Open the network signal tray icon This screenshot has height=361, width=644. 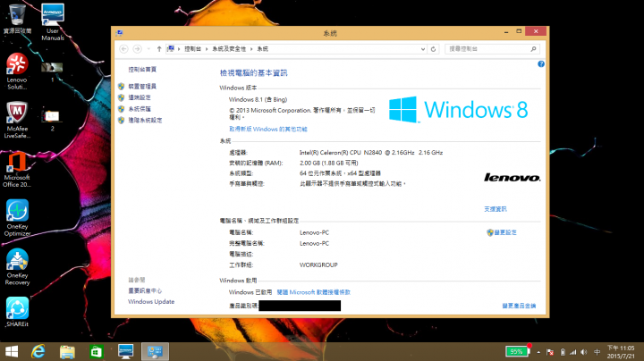click(573, 352)
